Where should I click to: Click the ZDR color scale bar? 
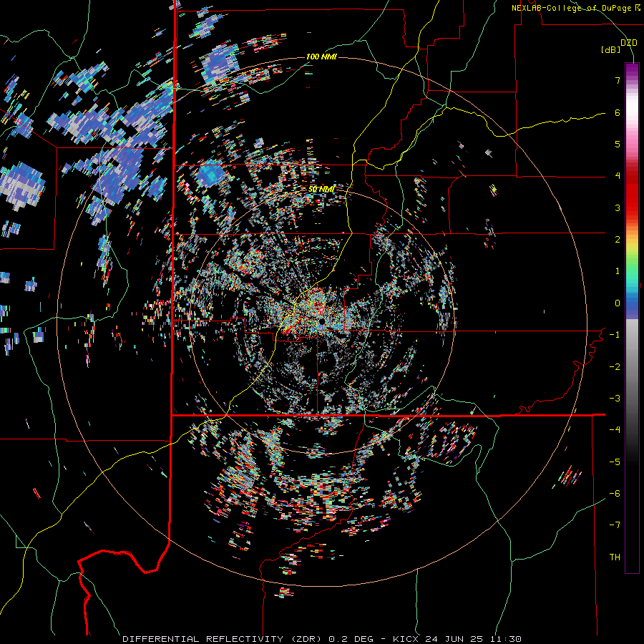pos(632,318)
